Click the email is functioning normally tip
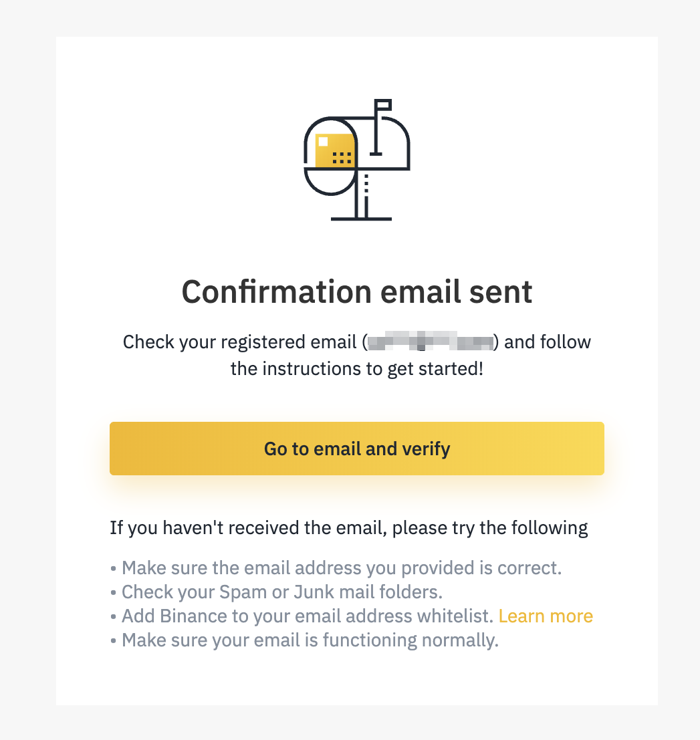The height and width of the screenshot is (740, 700). coord(304,640)
